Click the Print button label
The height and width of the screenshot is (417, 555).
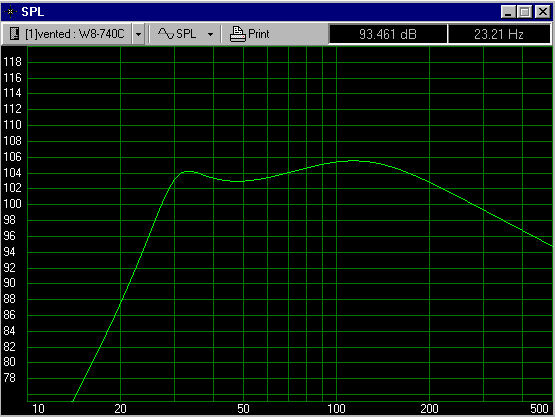coord(259,34)
